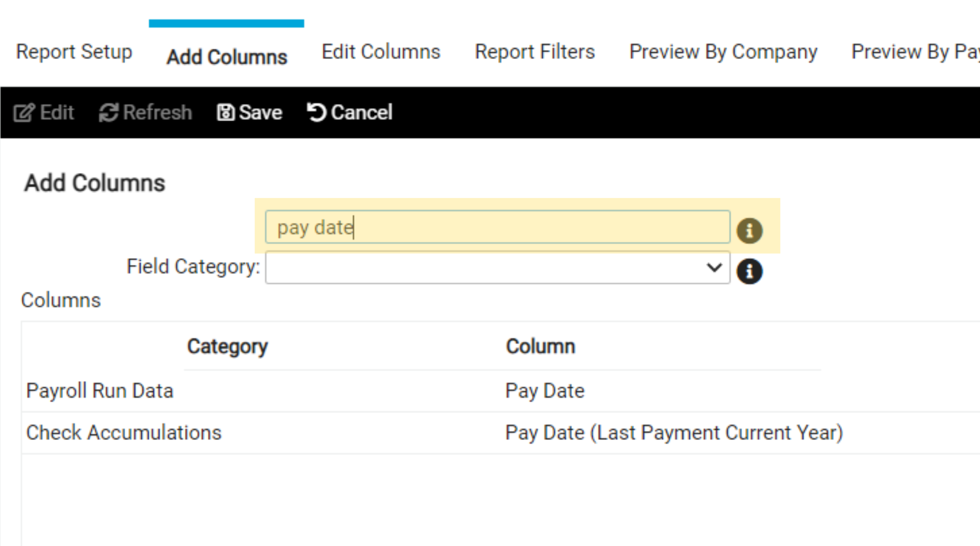Choose Pay Date (Last Payment Current Year)

point(674,433)
